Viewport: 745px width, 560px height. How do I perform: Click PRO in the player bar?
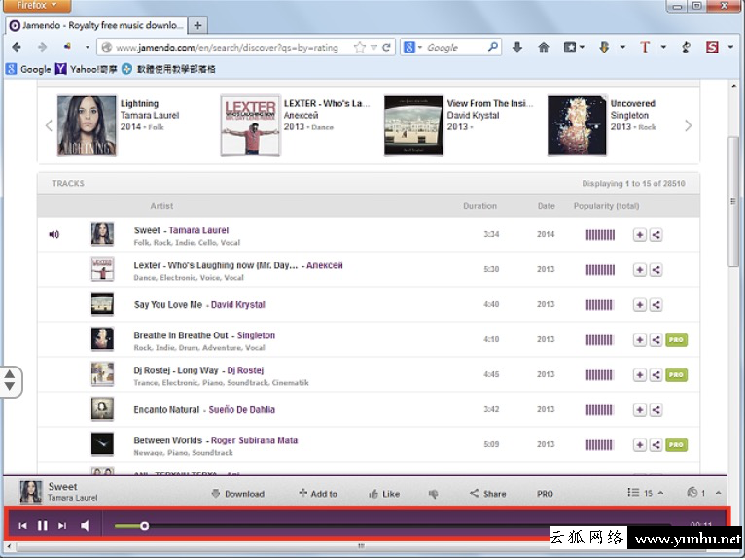click(x=545, y=494)
